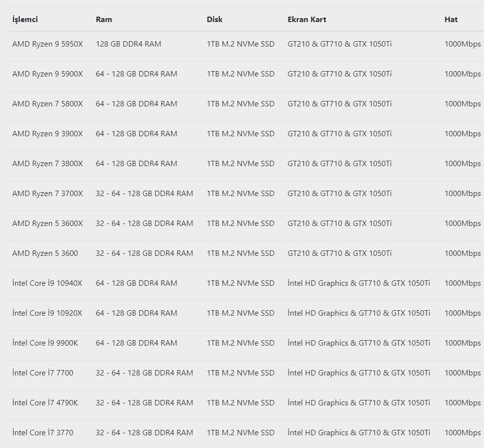This screenshot has height=448, width=484.
Task: Click the Hat column header
Action: (x=451, y=20)
